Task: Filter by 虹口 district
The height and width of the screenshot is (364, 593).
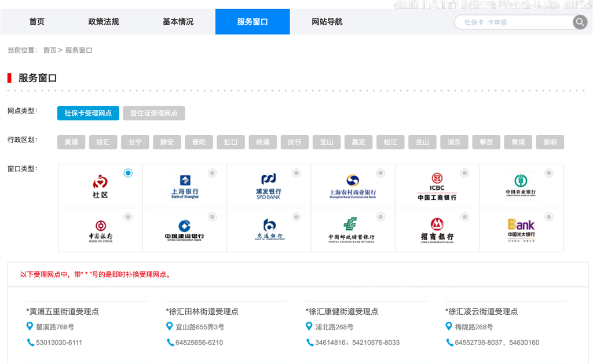Action: point(230,142)
